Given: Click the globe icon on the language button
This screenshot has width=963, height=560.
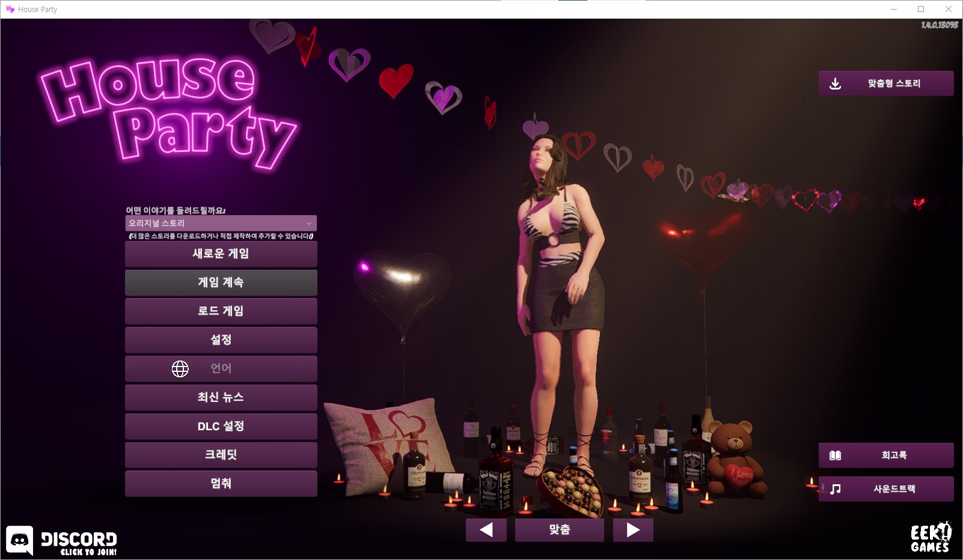Looking at the screenshot, I should click(x=180, y=369).
